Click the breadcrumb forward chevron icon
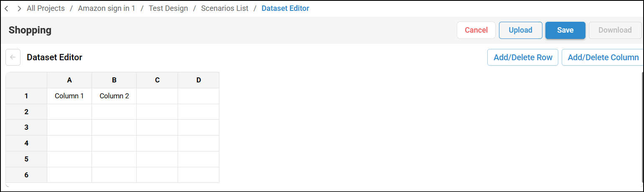 pos(19,8)
